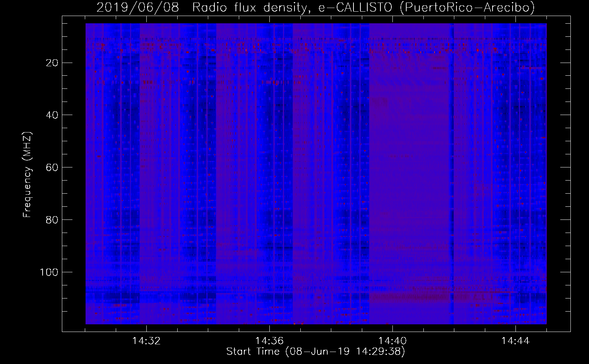Select the 14:40 time tick label

(392, 341)
